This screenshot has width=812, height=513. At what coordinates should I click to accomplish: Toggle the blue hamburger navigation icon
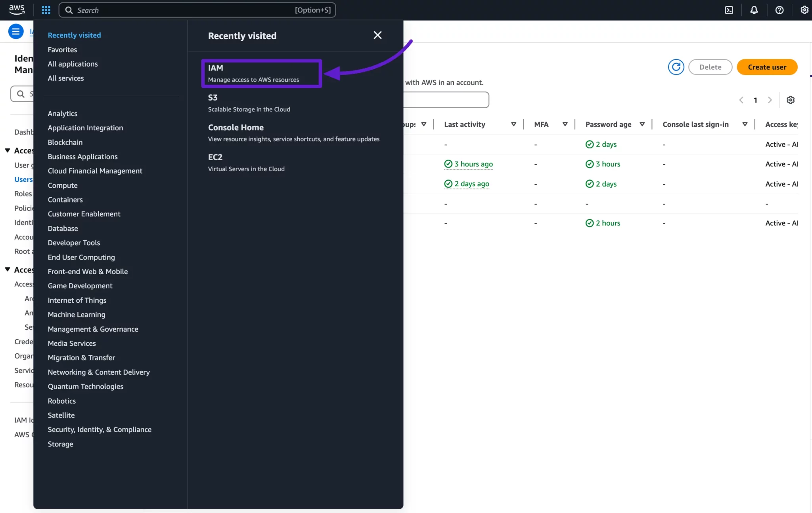pyautogui.click(x=16, y=31)
